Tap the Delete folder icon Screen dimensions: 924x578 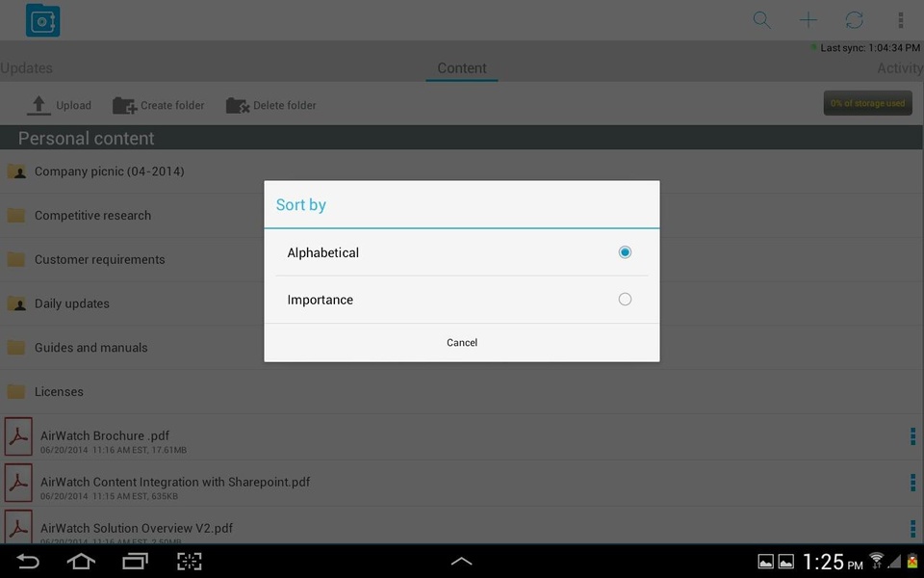[x=238, y=106]
